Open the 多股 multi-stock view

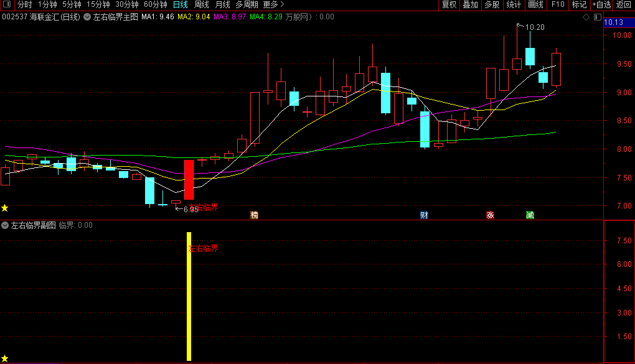pyautogui.click(x=492, y=4)
